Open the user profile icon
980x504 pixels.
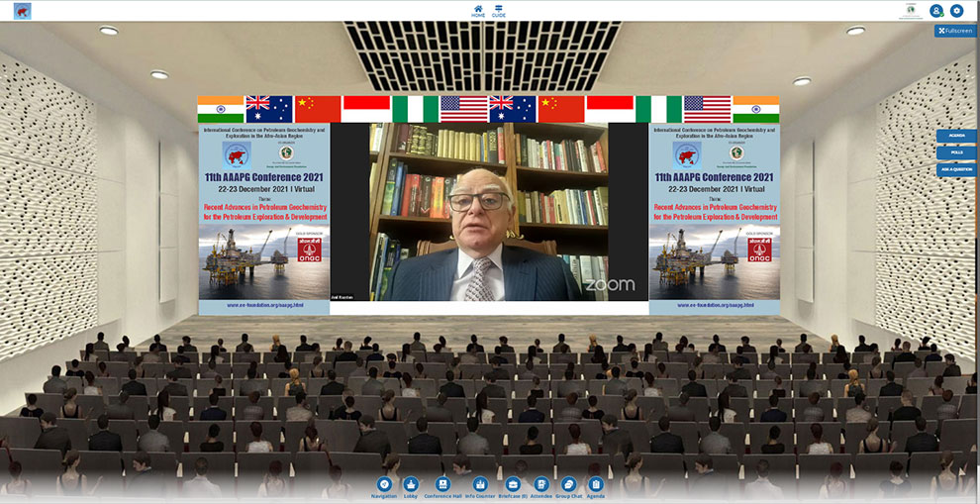pos(936,11)
